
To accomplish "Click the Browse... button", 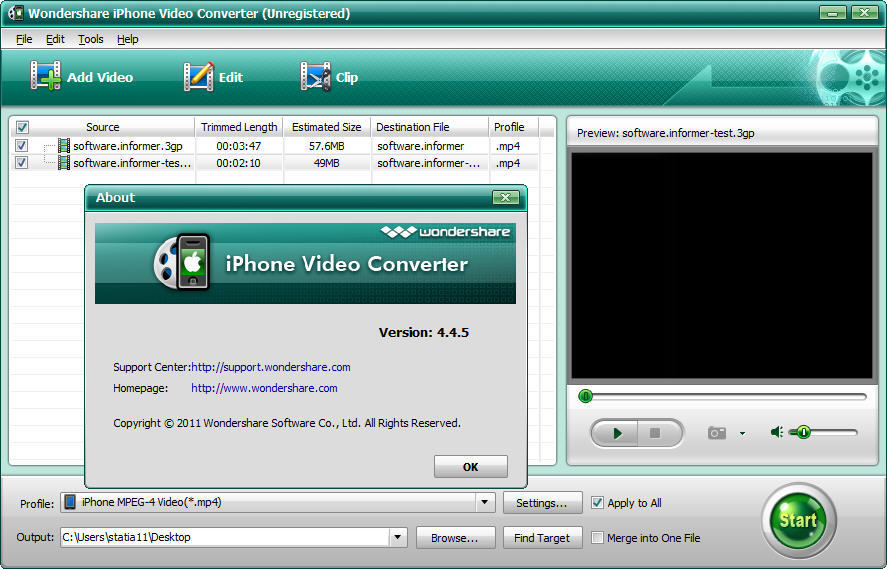I will 455,538.
